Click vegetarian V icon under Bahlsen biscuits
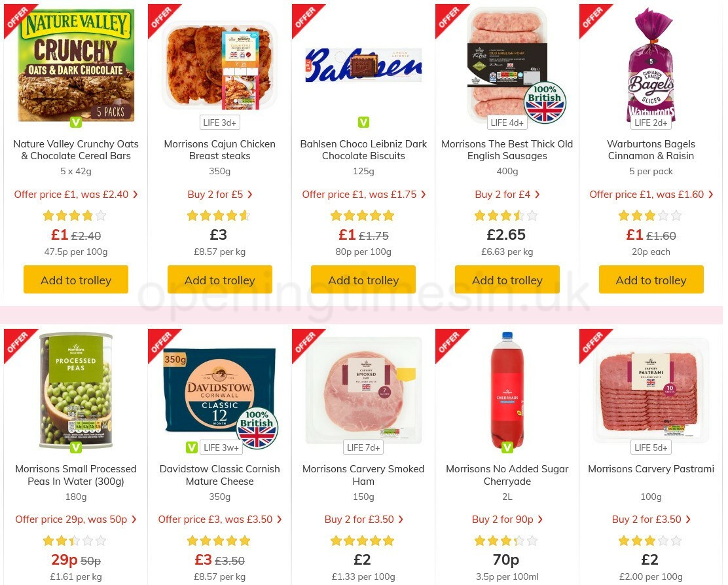 [363, 123]
